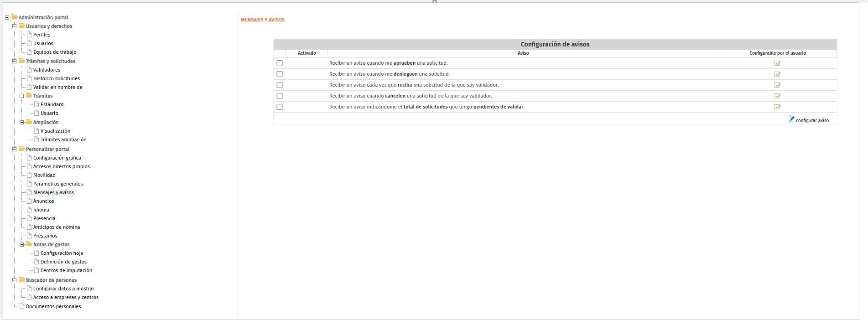Open Equipos de trabajo
Image resolution: width=868 pixels, height=320 pixels.
(55, 52)
